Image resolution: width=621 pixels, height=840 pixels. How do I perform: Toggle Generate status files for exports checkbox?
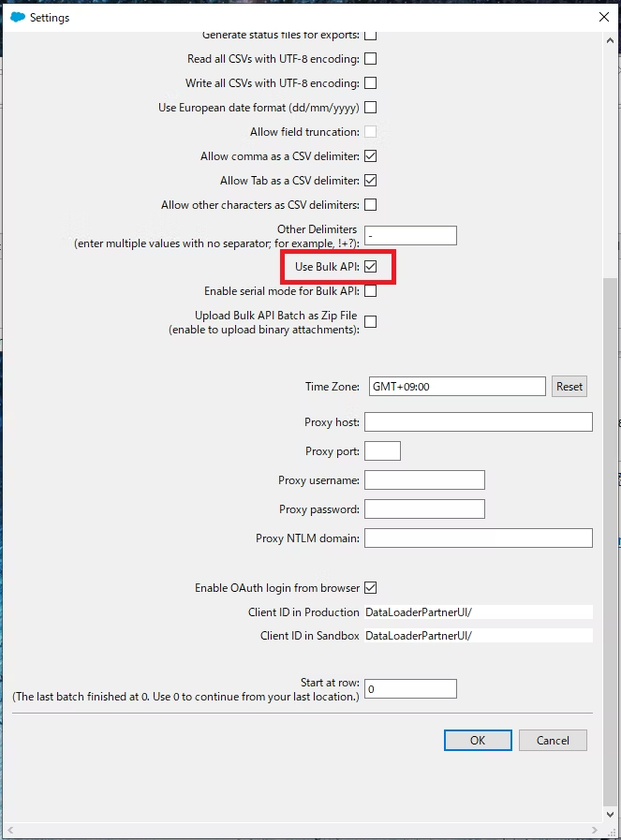pos(370,36)
